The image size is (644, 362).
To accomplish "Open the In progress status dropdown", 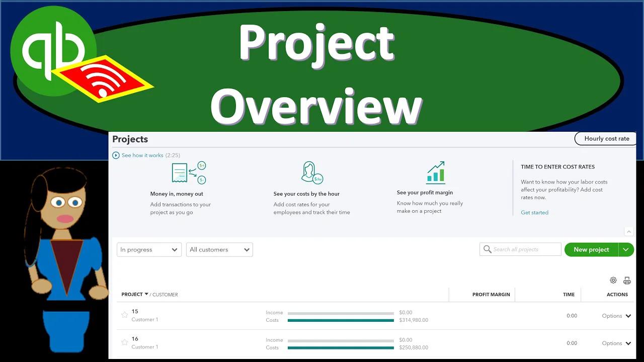I will tap(149, 249).
